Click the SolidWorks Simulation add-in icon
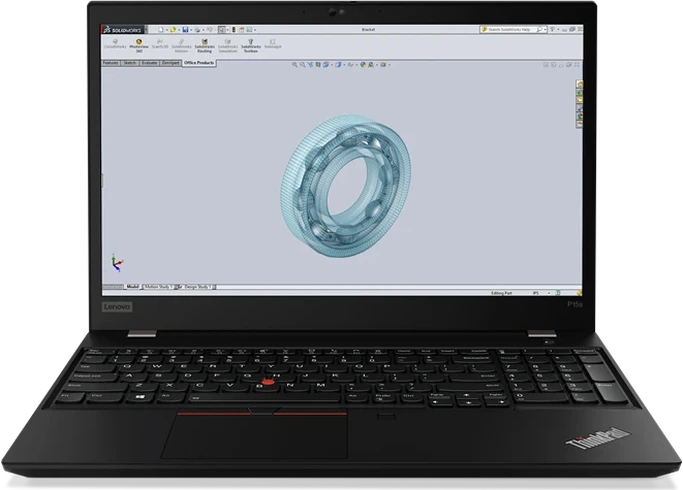This screenshot has height=490, width=683. tap(228, 47)
